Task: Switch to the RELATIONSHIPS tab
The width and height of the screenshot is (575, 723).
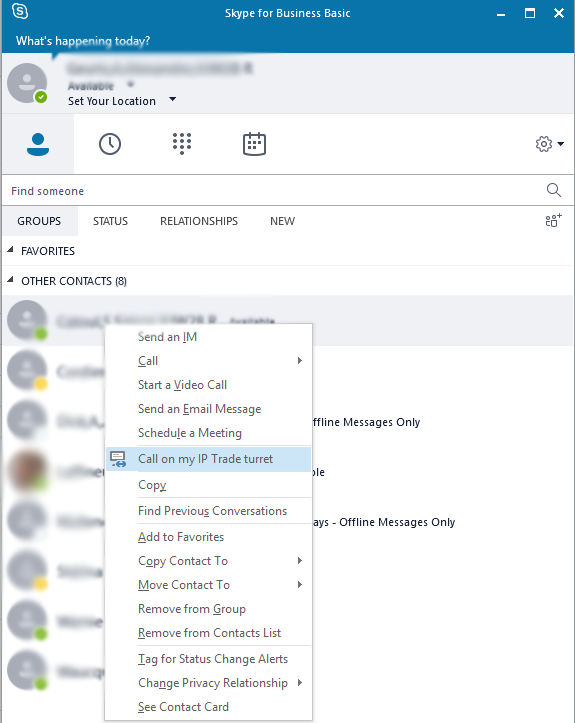Action: 199,221
